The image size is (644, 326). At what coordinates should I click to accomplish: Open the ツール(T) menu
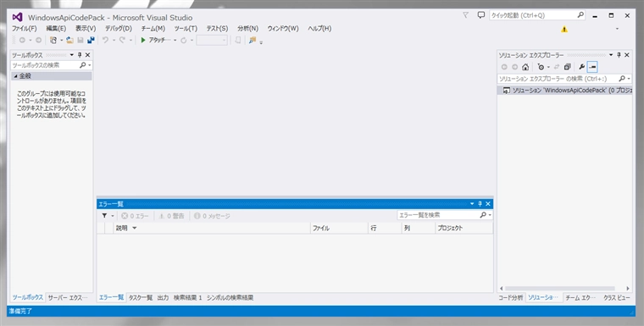coord(186,29)
